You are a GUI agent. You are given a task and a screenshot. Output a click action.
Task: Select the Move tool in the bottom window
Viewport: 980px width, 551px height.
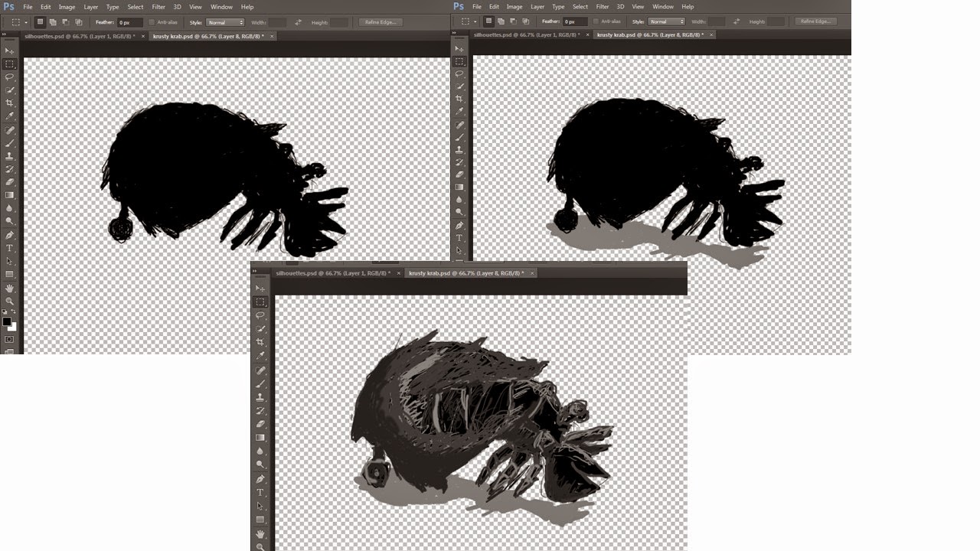[x=260, y=289]
